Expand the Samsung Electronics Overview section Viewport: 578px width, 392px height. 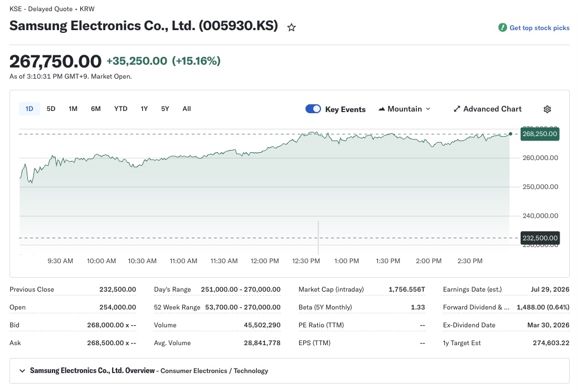point(289,371)
